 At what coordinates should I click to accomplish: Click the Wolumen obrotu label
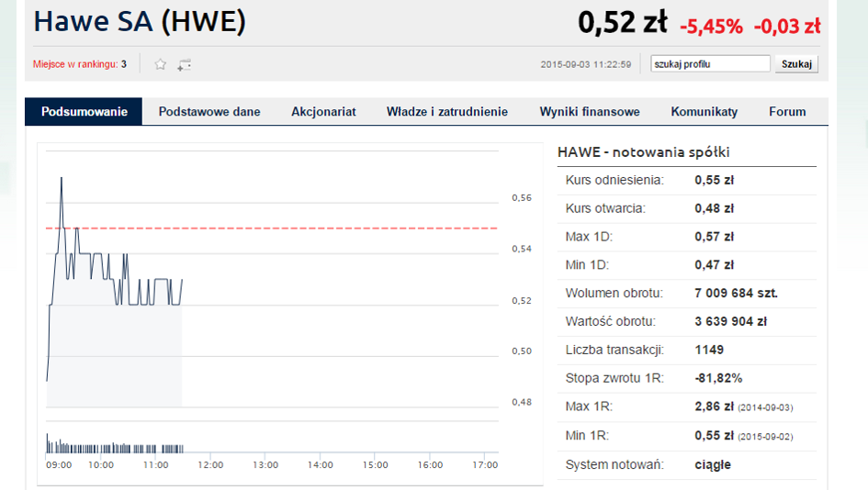click(614, 293)
